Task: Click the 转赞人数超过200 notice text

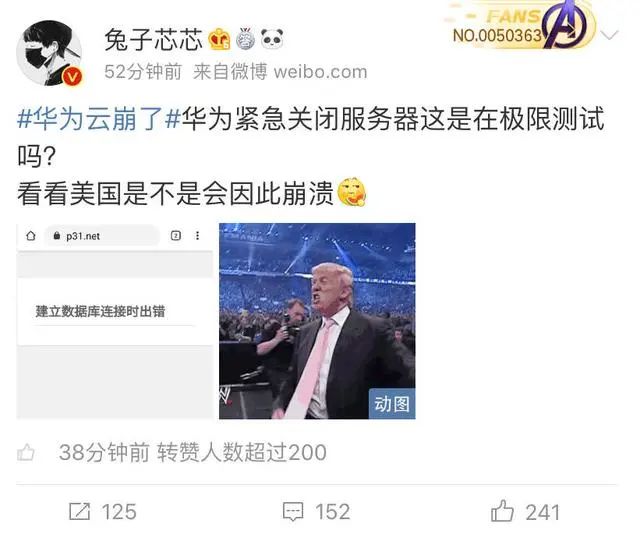Action: pos(242,452)
